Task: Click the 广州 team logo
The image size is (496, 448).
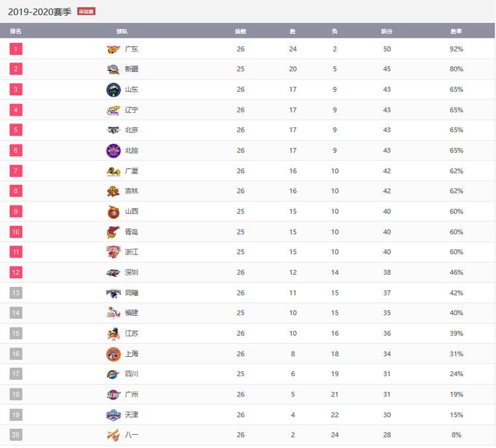Action: coord(113,394)
